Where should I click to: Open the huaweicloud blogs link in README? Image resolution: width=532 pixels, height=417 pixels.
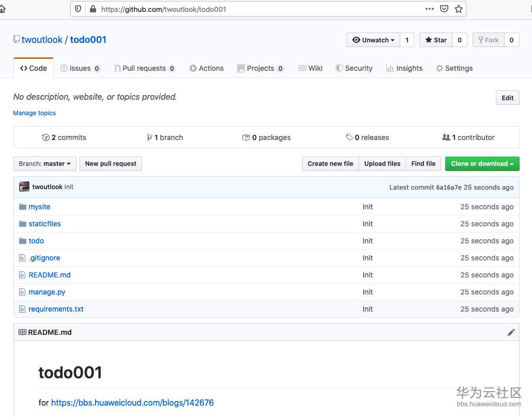132,403
